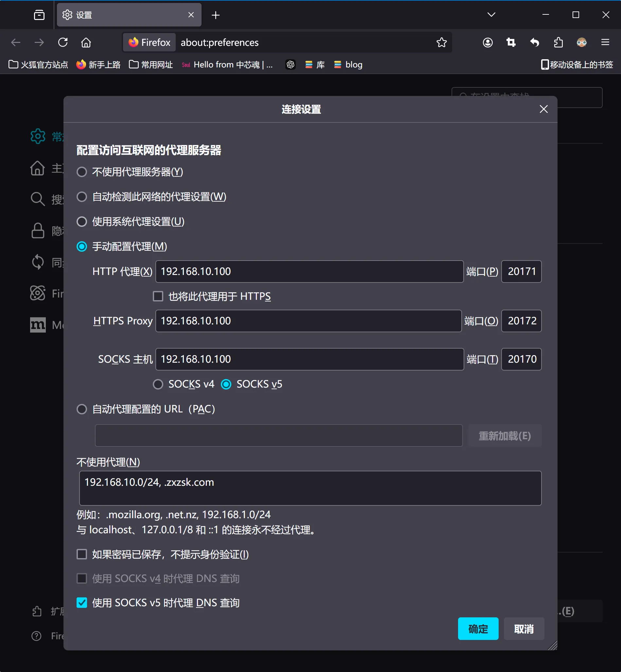Click the ChatGPT bookmark icon

click(x=290, y=64)
